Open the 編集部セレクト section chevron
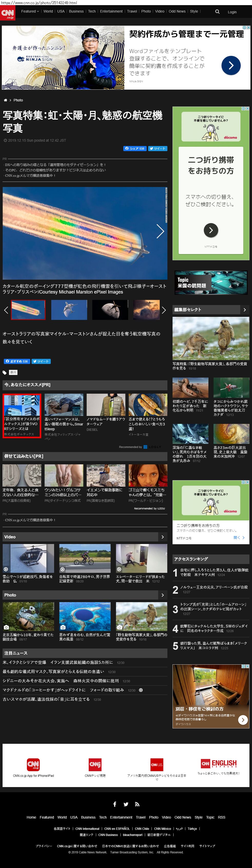 coord(245,309)
